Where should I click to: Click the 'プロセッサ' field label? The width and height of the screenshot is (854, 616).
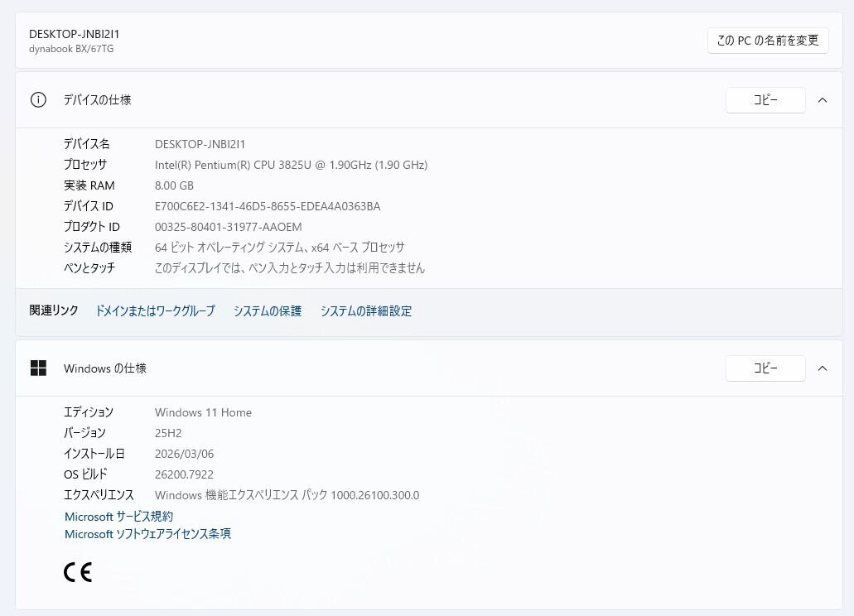click(x=85, y=165)
